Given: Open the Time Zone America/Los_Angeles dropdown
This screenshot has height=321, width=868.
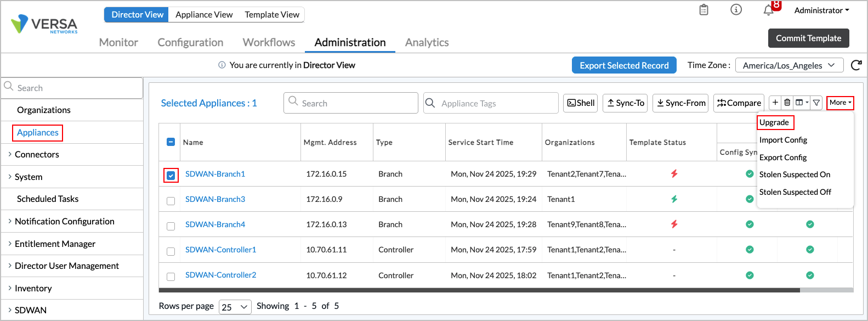Looking at the screenshot, I should 788,65.
